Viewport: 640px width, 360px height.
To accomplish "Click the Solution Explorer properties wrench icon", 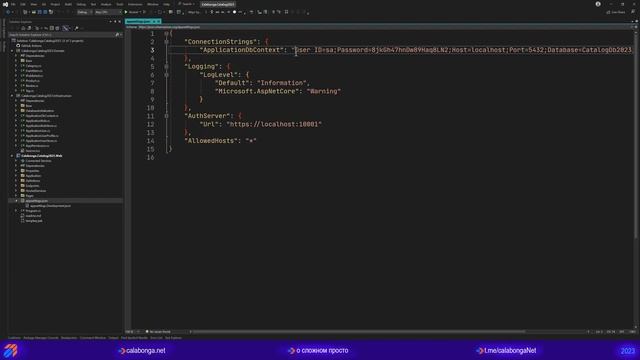I will (x=76, y=28).
